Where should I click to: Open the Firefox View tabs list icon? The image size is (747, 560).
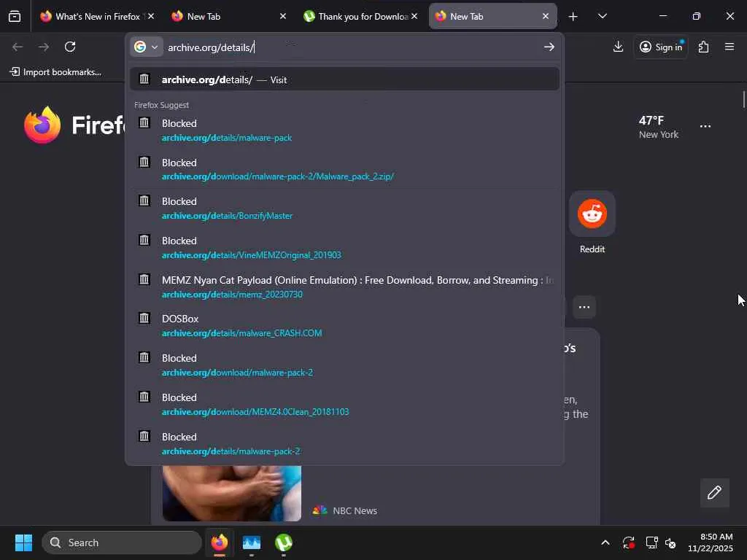tap(15, 16)
